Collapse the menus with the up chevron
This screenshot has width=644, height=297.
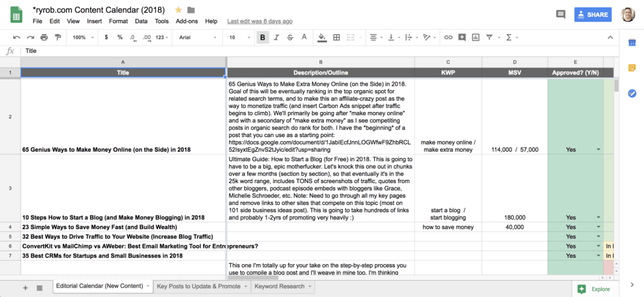tap(610, 37)
